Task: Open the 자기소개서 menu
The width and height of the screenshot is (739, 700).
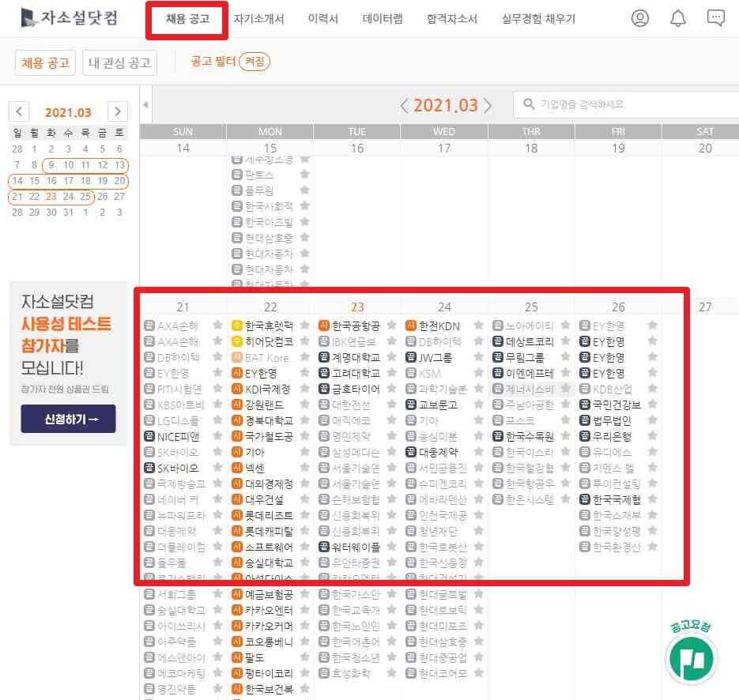Action: point(258,19)
